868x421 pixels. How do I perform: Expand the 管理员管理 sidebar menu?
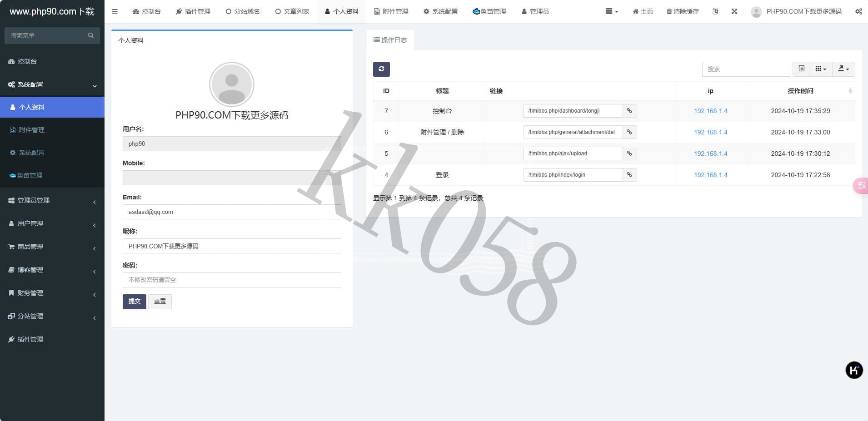tap(52, 200)
